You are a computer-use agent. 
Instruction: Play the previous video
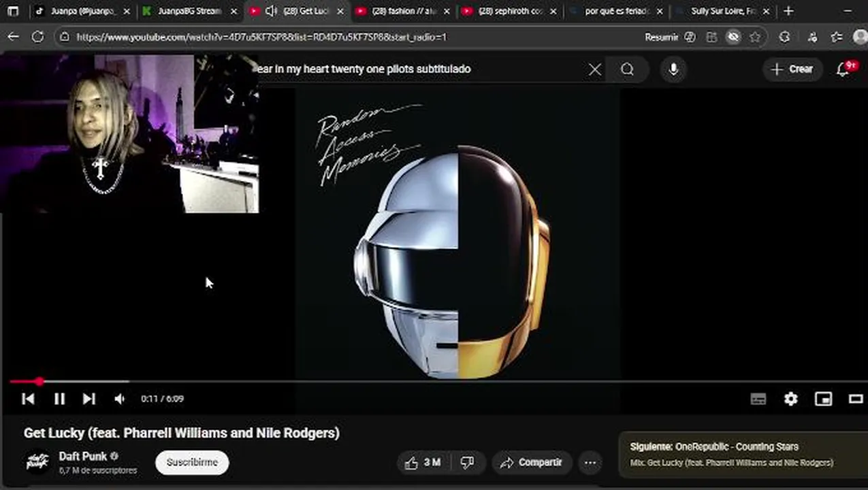[x=28, y=399]
